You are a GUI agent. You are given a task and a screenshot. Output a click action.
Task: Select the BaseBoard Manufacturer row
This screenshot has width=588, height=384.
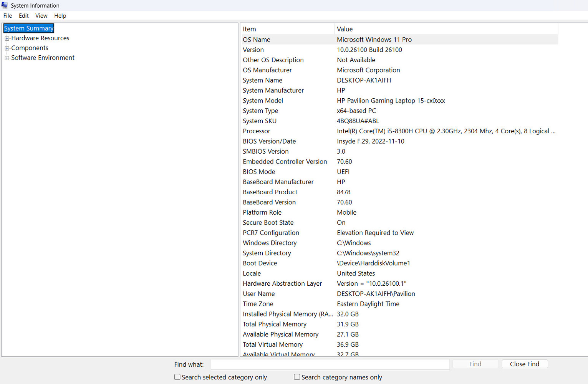point(399,182)
